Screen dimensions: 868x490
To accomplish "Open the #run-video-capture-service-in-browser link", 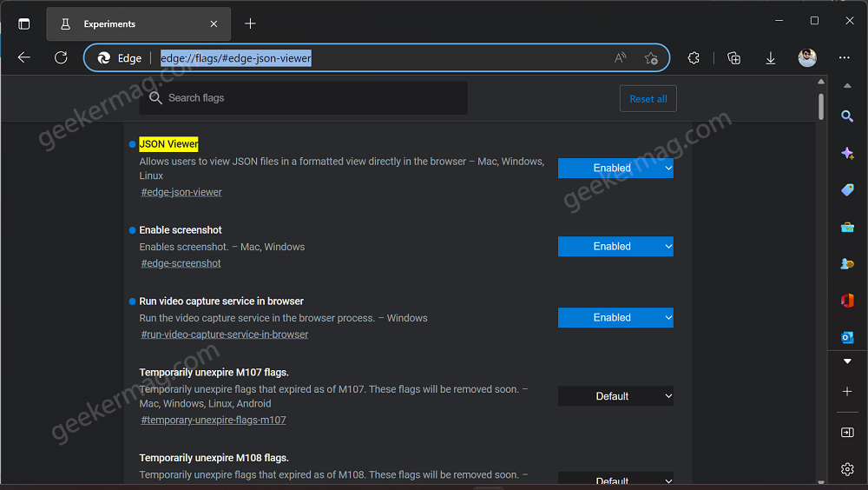I will (224, 334).
